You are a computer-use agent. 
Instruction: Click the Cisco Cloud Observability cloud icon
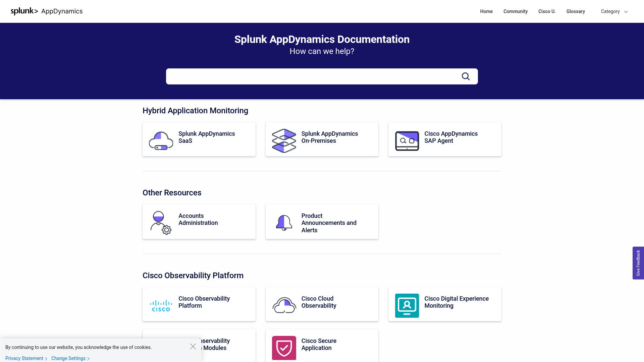pyautogui.click(x=284, y=304)
